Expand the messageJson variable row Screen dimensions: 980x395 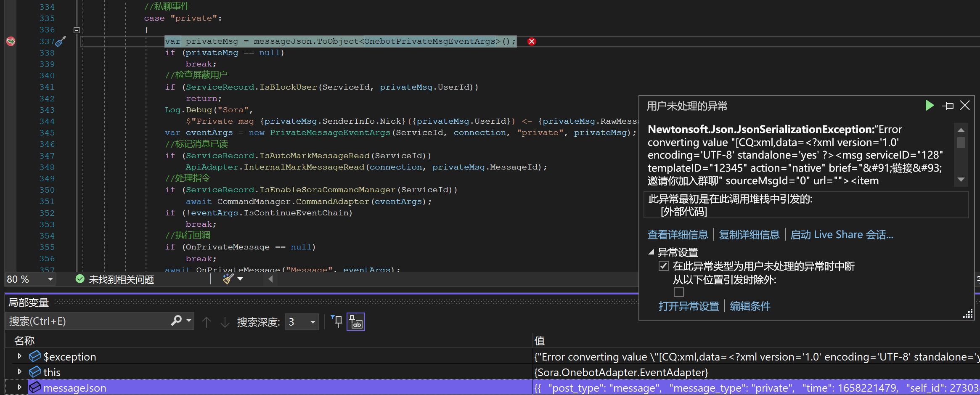tap(19, 387)
